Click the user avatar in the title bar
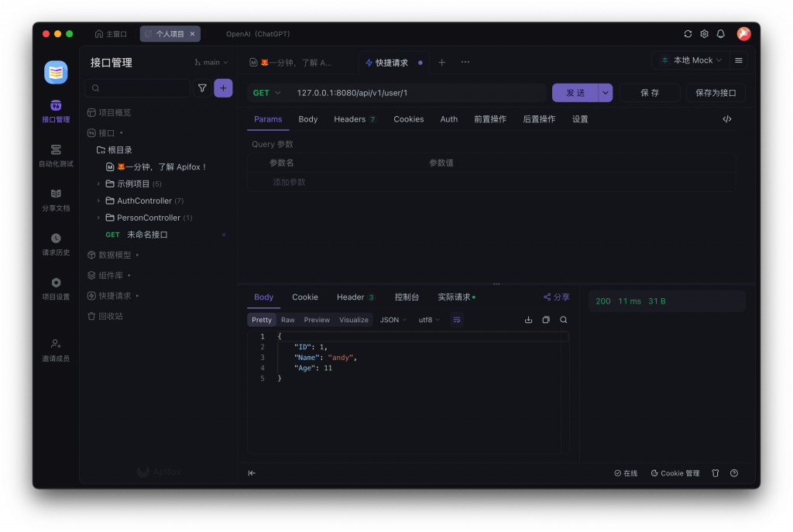 743,34
